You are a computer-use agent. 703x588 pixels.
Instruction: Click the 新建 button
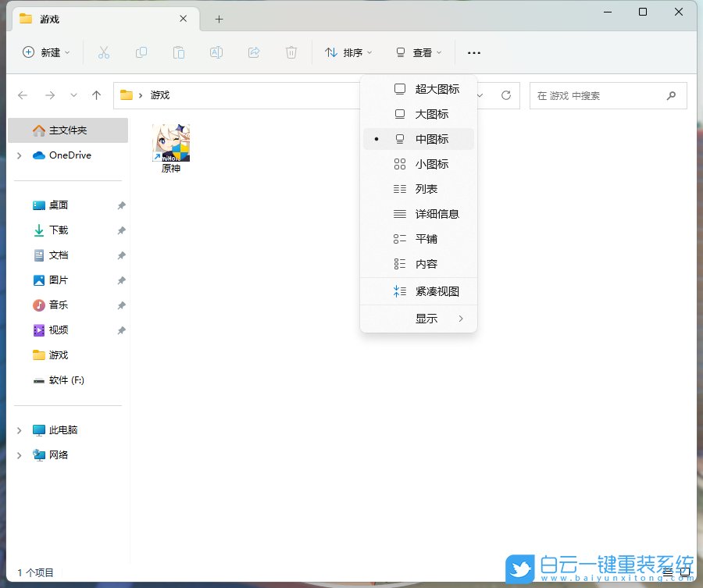coord(43,52)
